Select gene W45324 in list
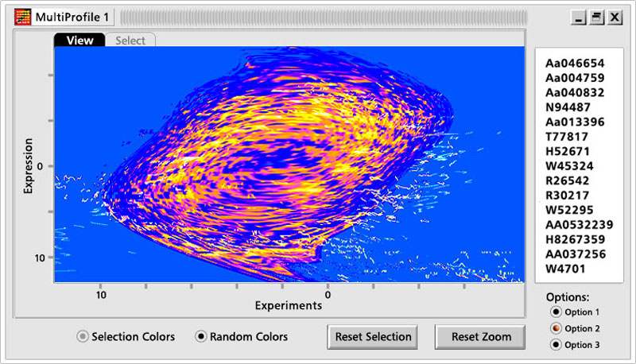Screen dimensions: 636x364 click(x=569, y=166)
